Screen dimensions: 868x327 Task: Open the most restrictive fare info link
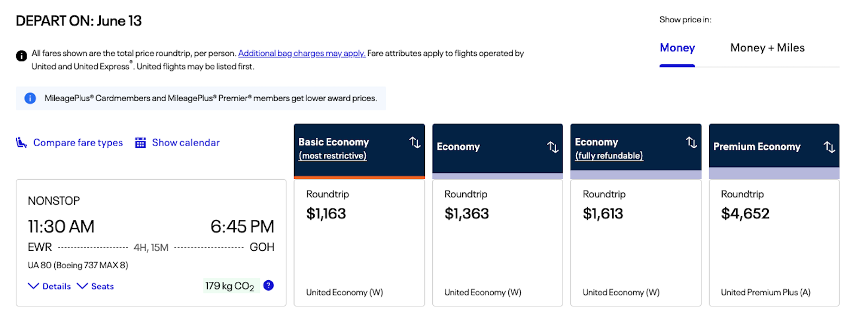pos(333,156)
